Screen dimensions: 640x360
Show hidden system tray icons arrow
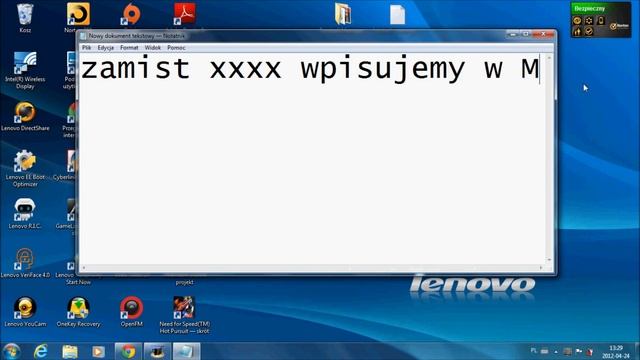point(556,351)
